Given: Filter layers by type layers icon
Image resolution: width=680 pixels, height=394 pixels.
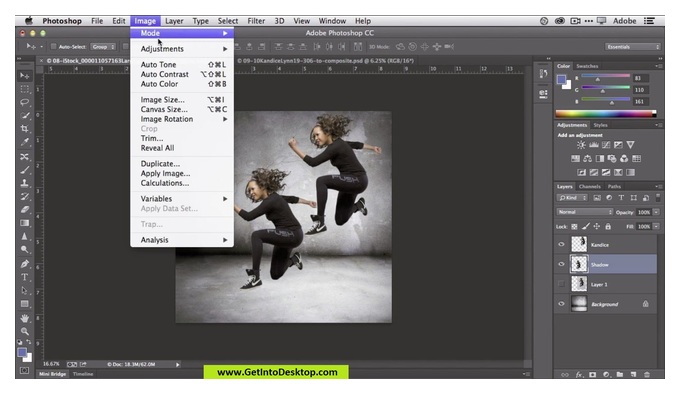Looking at the screenshot, I should 621,198.
